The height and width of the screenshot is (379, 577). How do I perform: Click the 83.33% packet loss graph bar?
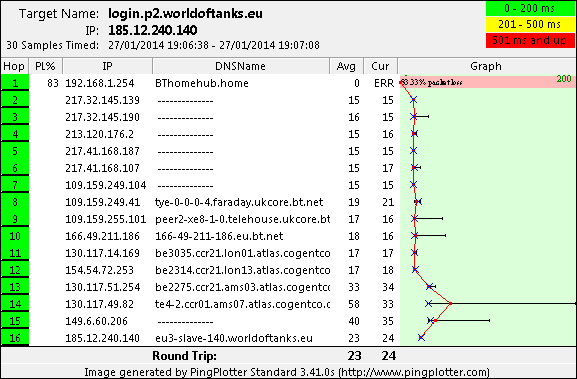point(488,82)
